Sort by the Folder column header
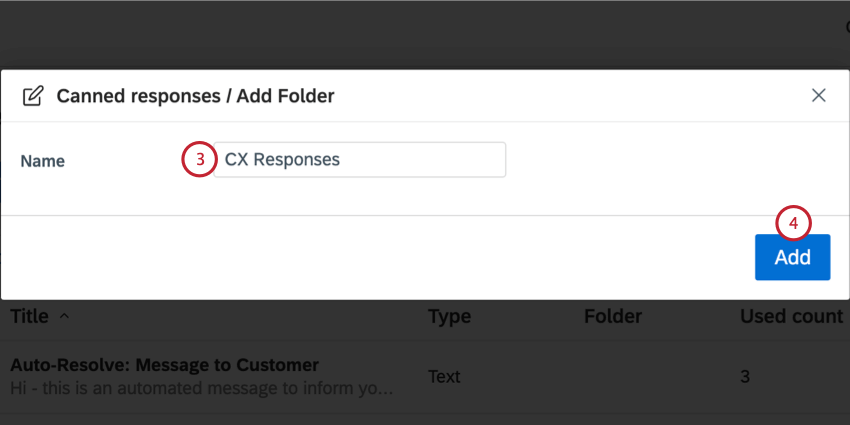 613,316
